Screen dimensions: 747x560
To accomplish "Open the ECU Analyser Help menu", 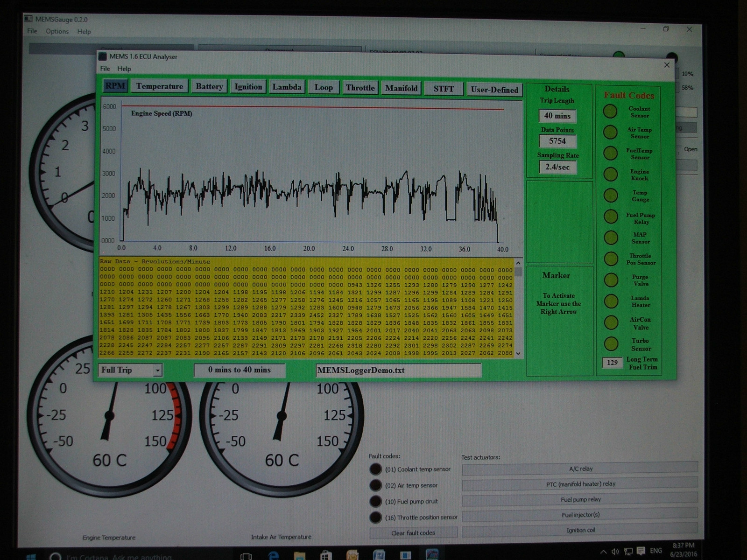I will pyautogui.click(x=124, y=69).
